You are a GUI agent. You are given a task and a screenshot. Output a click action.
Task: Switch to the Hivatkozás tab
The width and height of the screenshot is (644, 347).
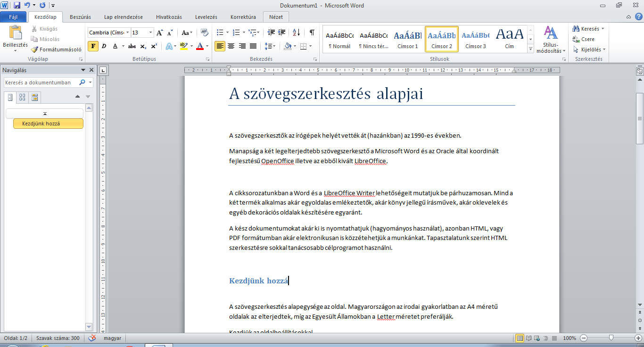coord(169,17)
